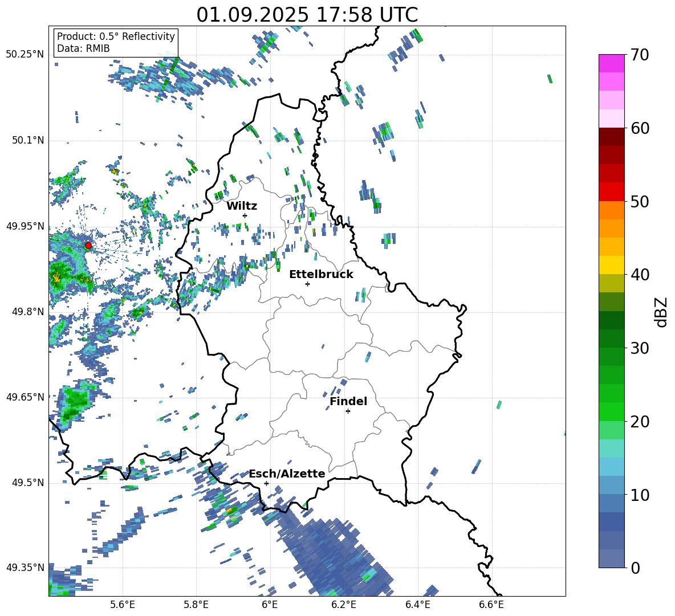
Task: Click the 49.35°N latitude label
Action: [x=25, y=568]
